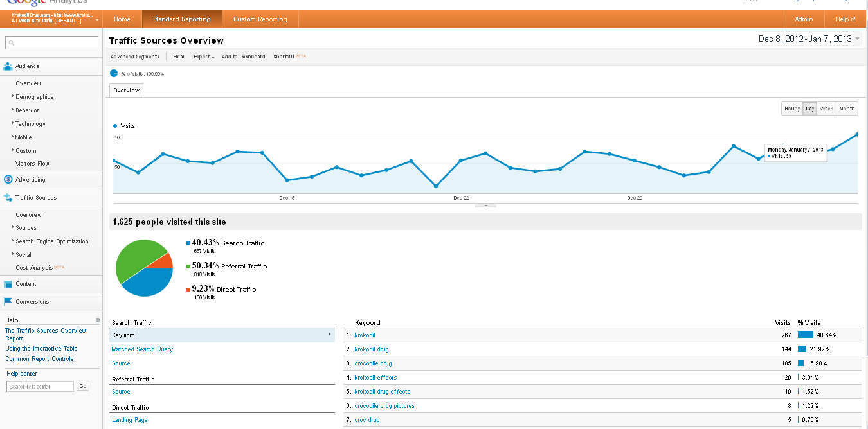The height and width of the screenshot is (429, 868).
Task: Open the Export dropdown menu
Action: pos(204,57)
